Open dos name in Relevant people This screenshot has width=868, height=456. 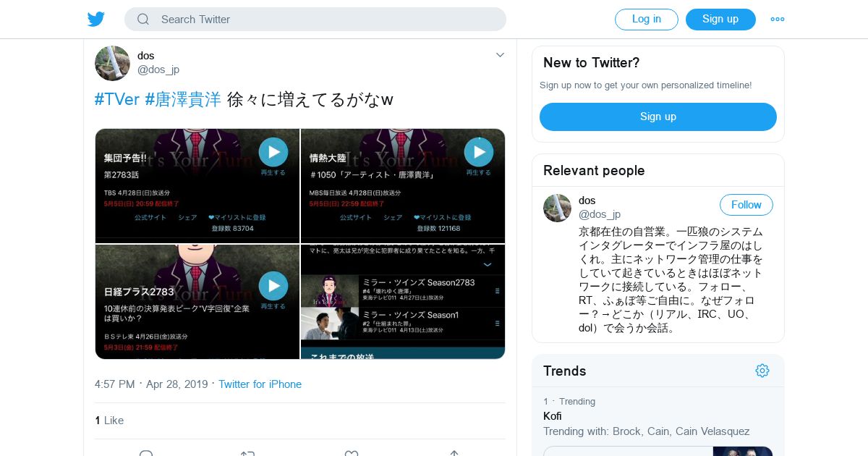pyautogui.click(x=587, y=200)
